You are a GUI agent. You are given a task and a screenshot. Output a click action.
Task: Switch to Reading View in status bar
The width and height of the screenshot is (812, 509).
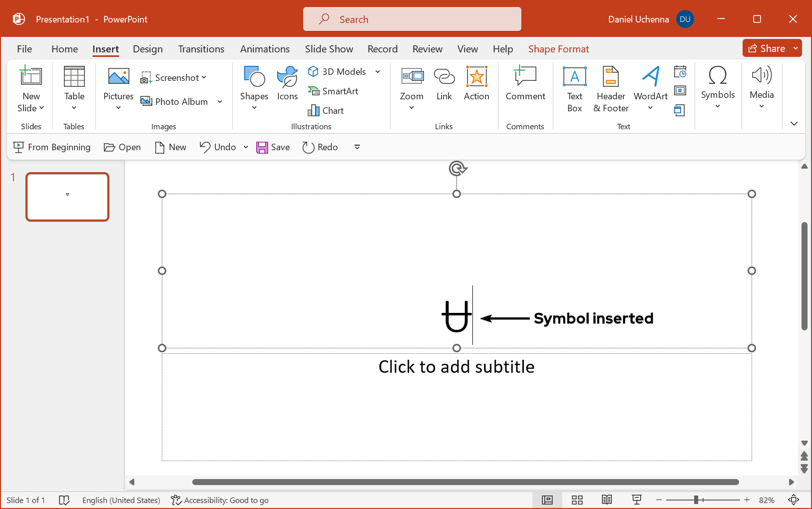pos(607,500)
